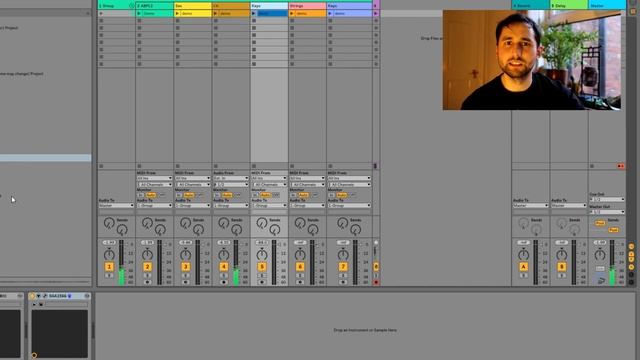
Task: Click the pan knob on track 6
Action: tap(300, 255)
